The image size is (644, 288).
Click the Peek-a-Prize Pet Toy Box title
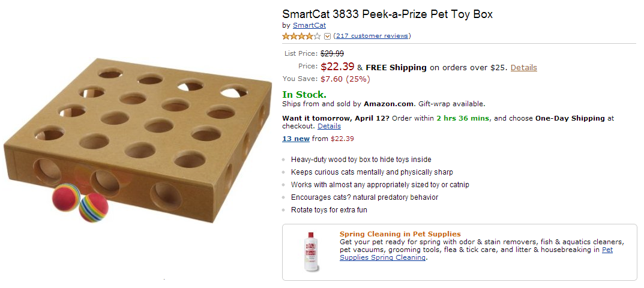[387, 14]
